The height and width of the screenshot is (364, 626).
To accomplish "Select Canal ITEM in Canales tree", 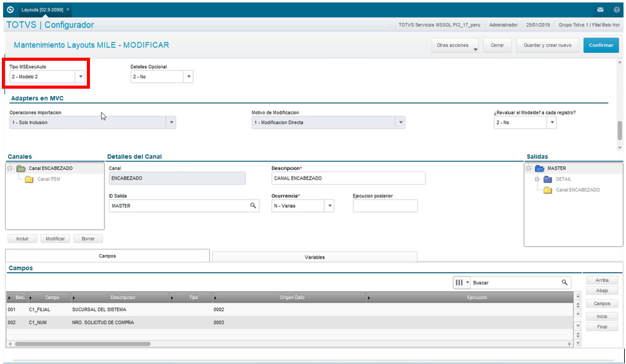I will [49, 179].
